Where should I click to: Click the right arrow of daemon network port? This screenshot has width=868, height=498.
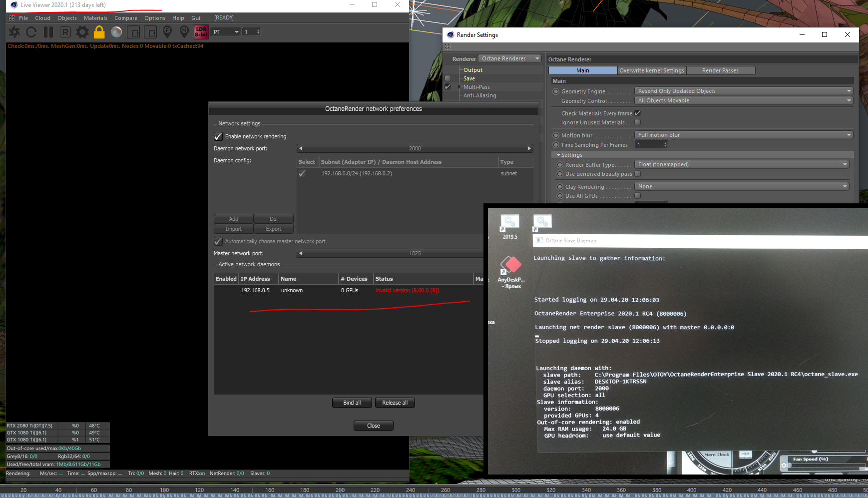pos(529,148)
